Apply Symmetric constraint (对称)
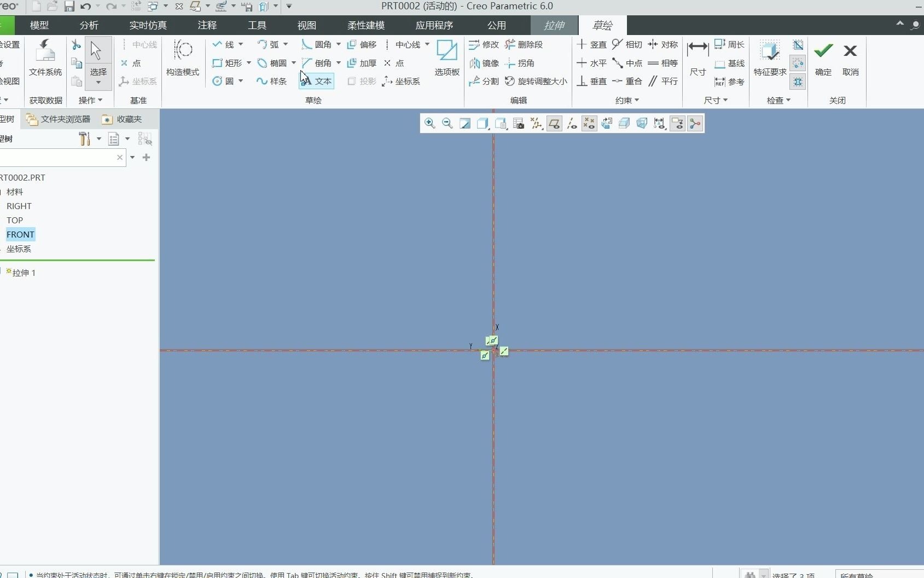 pyautogui.click(x=663, y=44)
